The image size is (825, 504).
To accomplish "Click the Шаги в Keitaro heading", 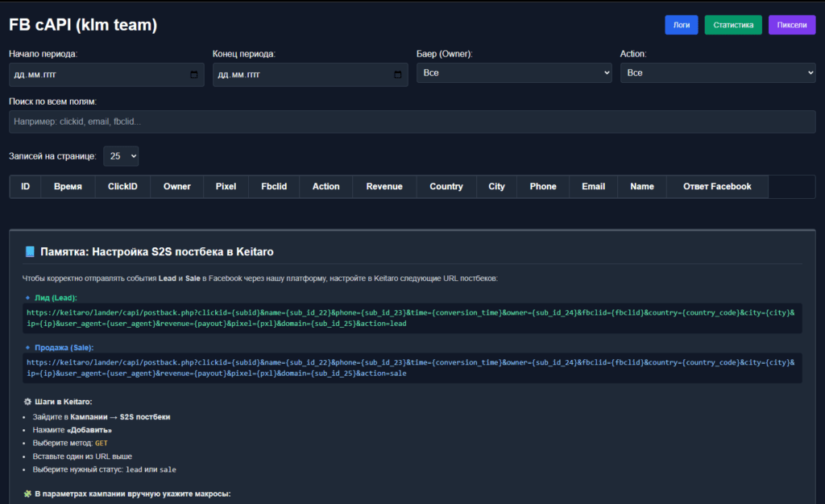I will [63, 402].
